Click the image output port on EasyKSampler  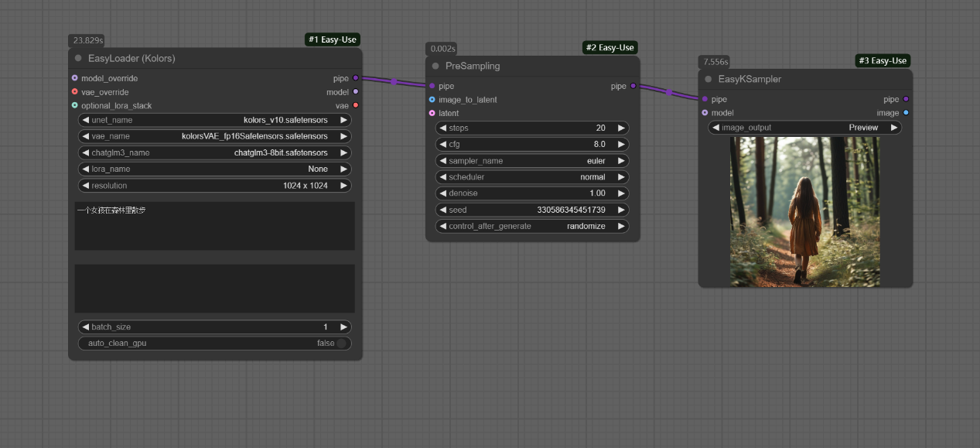click(906, 113)
